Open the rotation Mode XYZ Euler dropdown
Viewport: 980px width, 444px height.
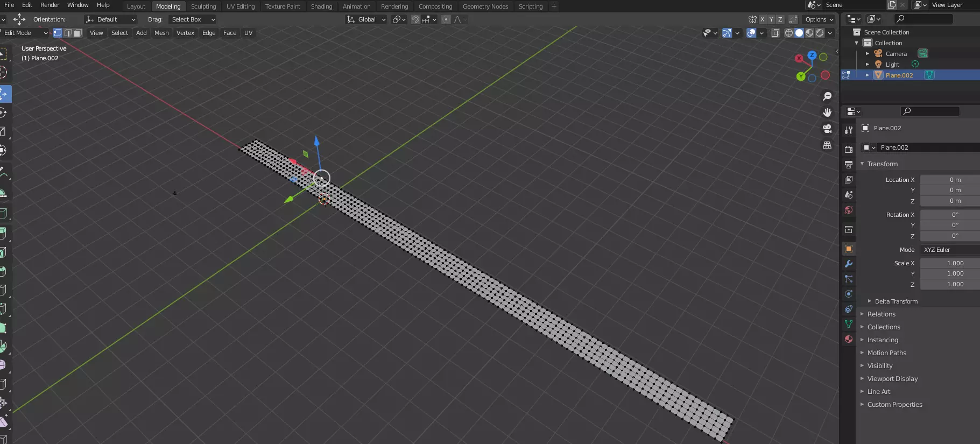(950, 250)
